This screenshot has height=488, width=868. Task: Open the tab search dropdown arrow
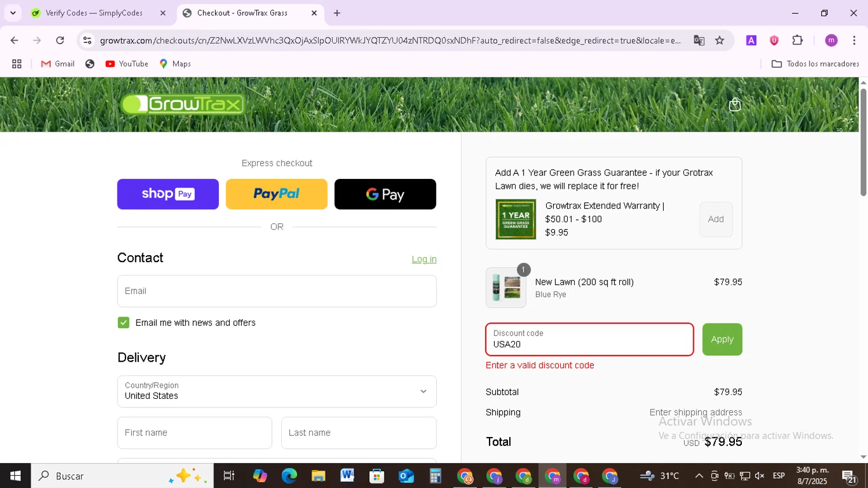(x=13, y=13)
